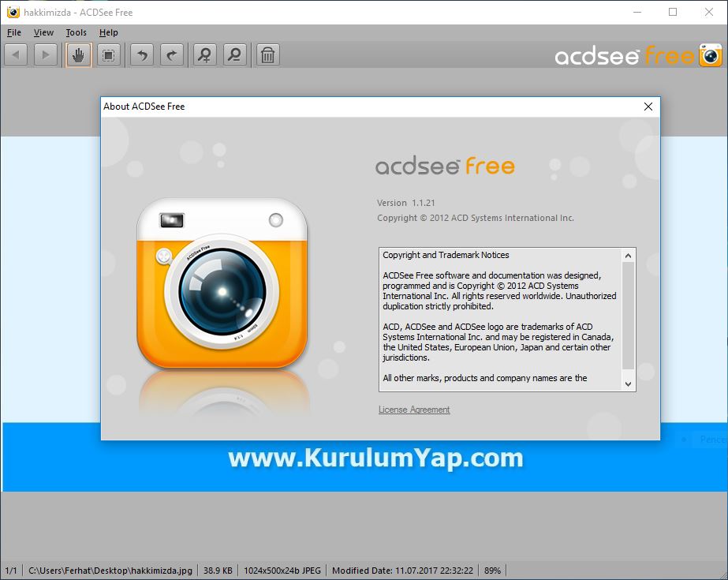Click the down arrow of the notices scrollbar

point(628,384)
